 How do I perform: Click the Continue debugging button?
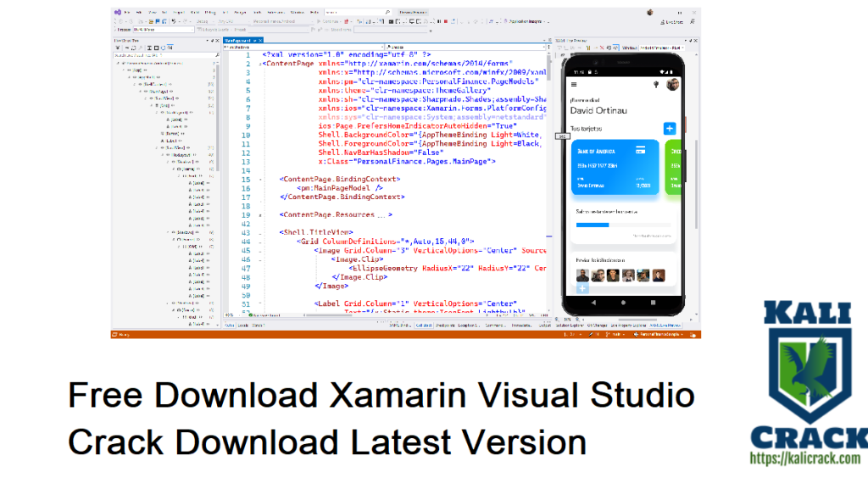(x=327, y=21)
